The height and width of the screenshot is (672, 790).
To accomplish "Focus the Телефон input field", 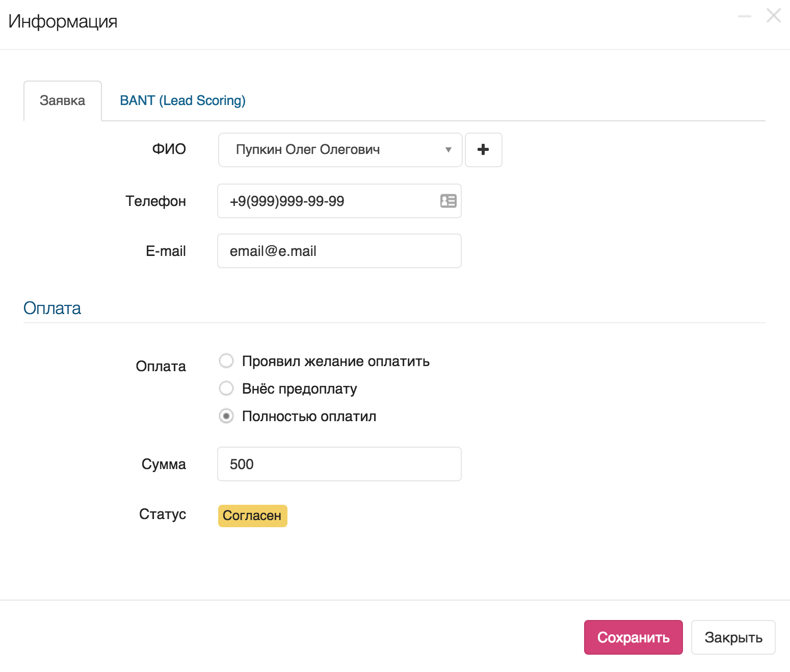I will (339, 201).
